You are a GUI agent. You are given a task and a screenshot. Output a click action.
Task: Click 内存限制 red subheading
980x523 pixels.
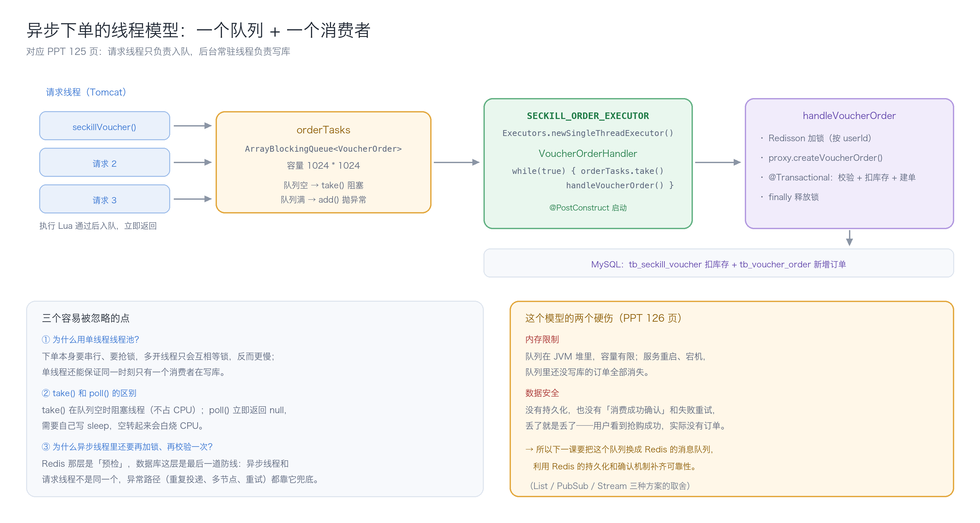[x=542, y=340]
